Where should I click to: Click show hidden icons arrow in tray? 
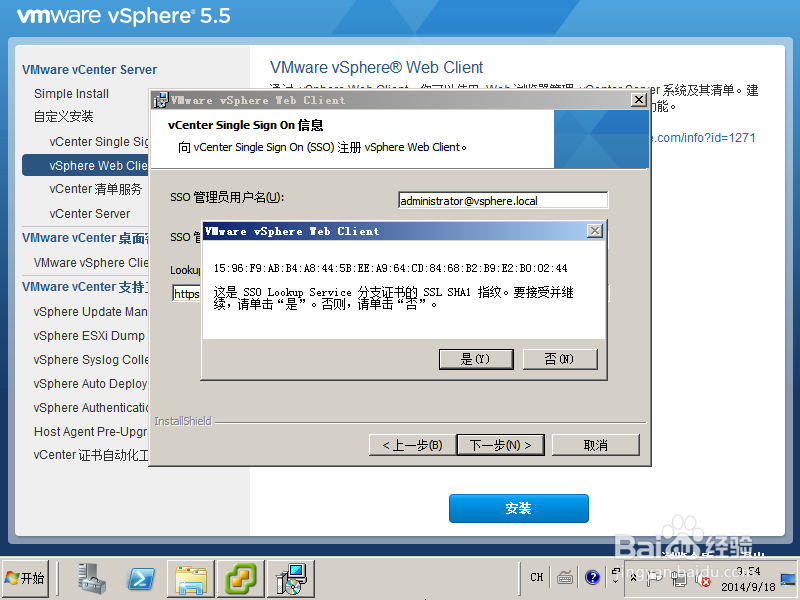[x=634, y=577]
